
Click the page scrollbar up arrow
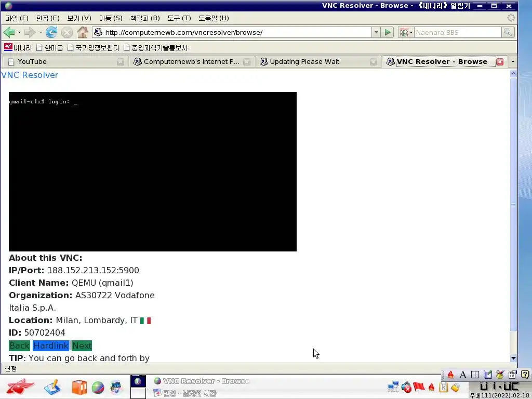coord(513,74)
